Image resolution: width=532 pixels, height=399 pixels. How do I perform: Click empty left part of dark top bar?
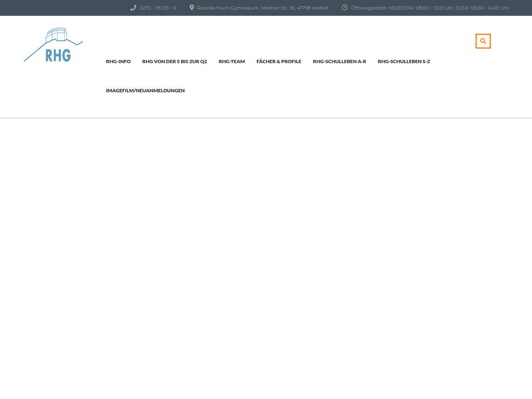[62, 8]
